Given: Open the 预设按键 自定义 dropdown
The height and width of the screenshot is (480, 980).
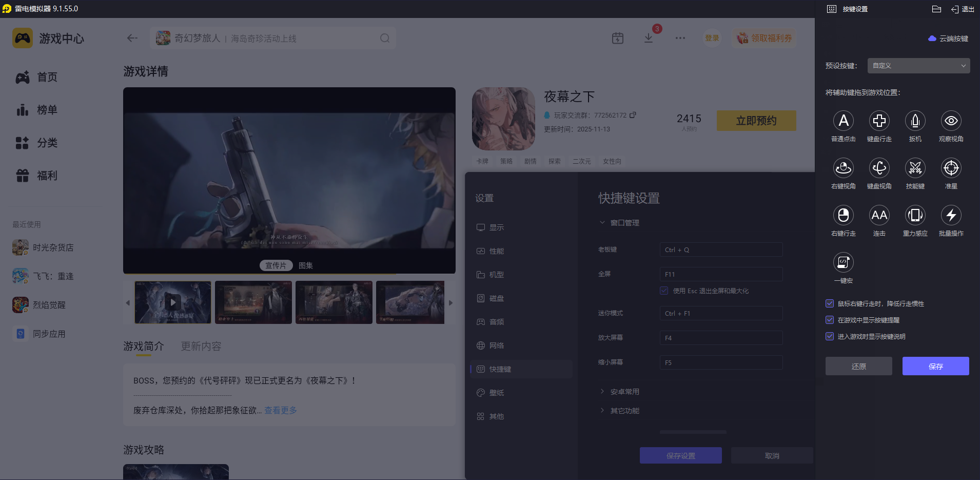Looking at the screenshot, I should tap(917, 65).
